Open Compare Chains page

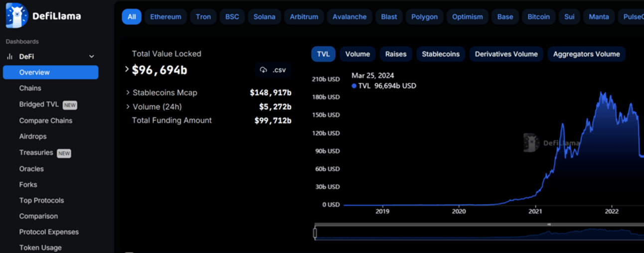click(45, 120)
